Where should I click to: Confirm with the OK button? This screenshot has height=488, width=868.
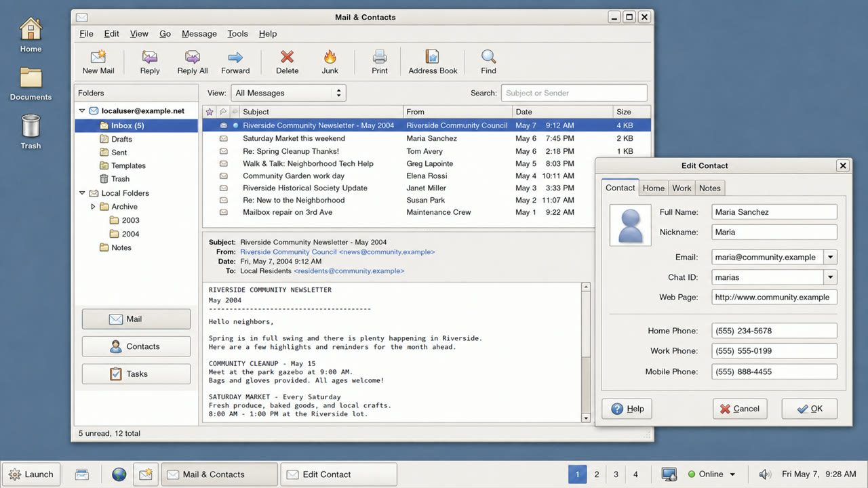tap(810, 409)
